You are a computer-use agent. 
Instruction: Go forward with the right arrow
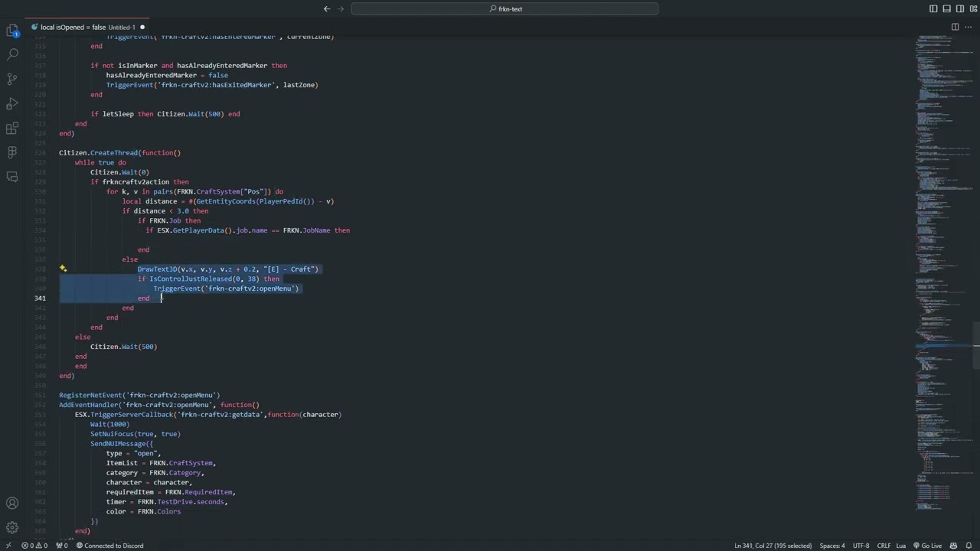pyautogui.click(x=341, y=8)
